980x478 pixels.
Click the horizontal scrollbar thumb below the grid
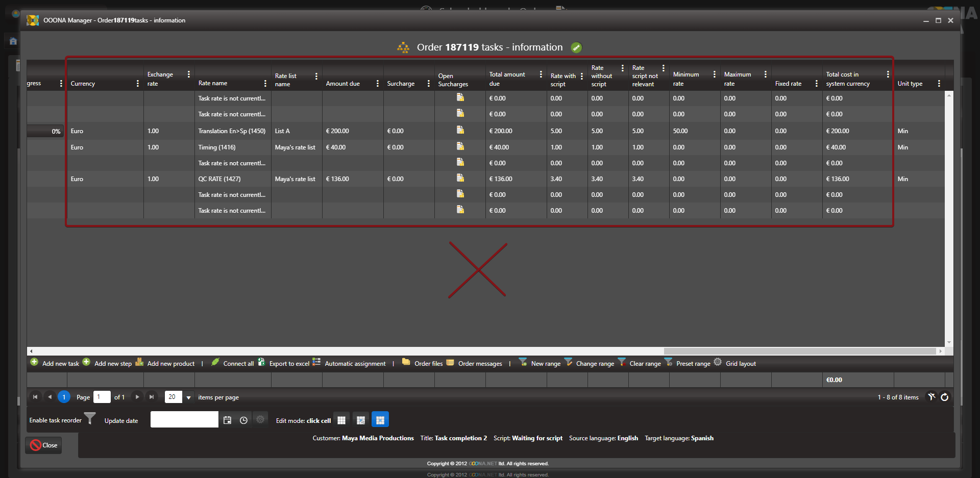coord(799,351)
